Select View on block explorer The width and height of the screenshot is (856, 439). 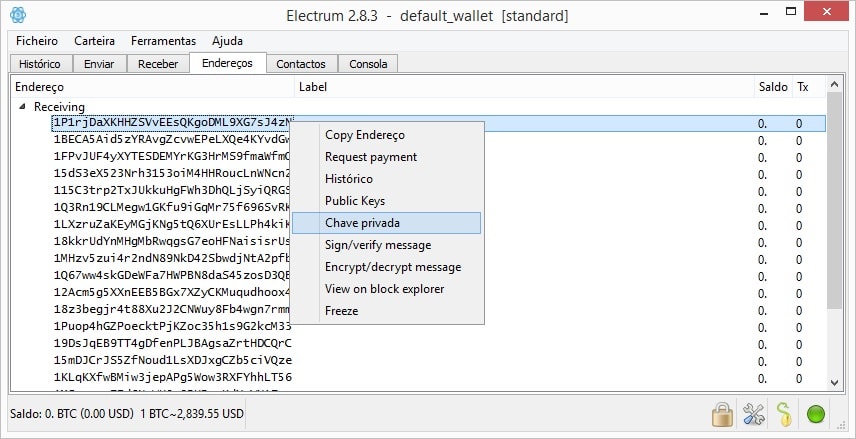(385, 289)
